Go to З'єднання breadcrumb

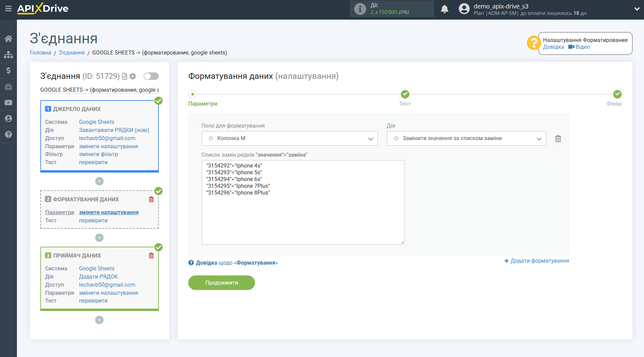[71, 52]
